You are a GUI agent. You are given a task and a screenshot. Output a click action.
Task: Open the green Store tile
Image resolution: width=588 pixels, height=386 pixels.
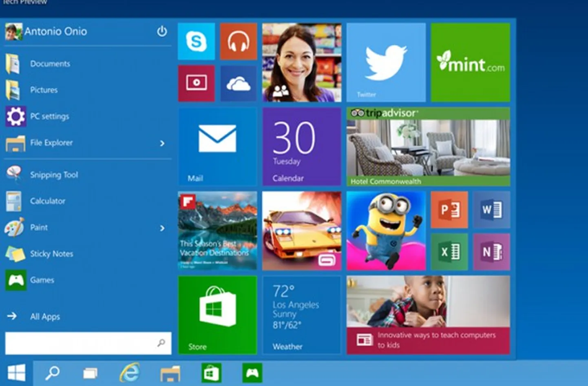tap(217, 315)
